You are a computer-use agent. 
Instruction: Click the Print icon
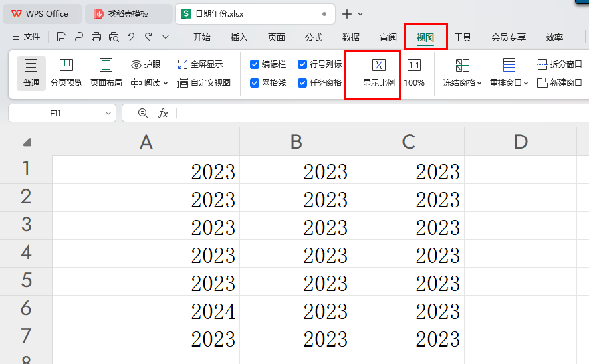[x=96, y=37]
